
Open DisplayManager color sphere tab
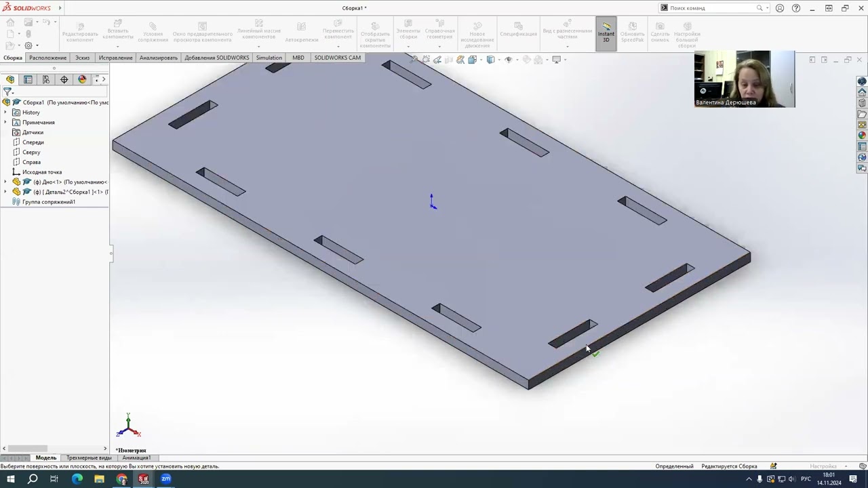pyautogui.click(x=82, y=79)
